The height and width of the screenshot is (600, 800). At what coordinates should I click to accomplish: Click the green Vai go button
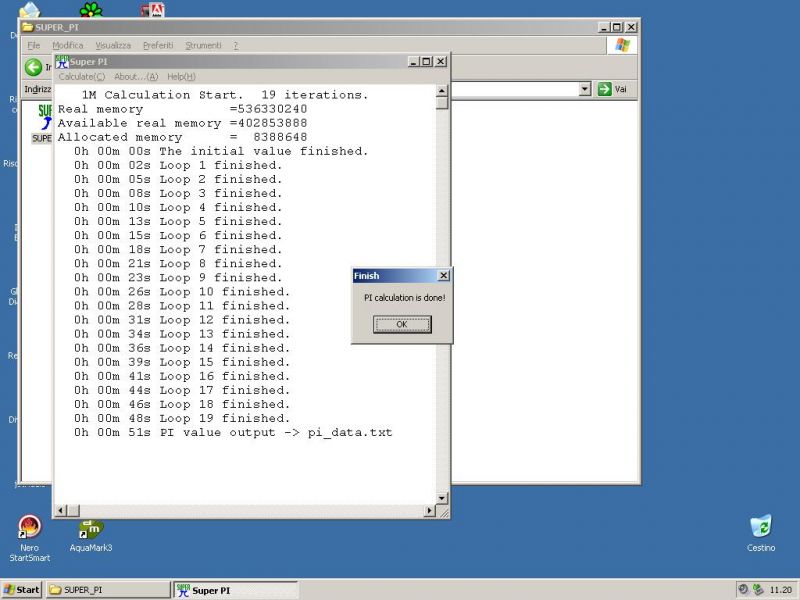tap(612, 89)
